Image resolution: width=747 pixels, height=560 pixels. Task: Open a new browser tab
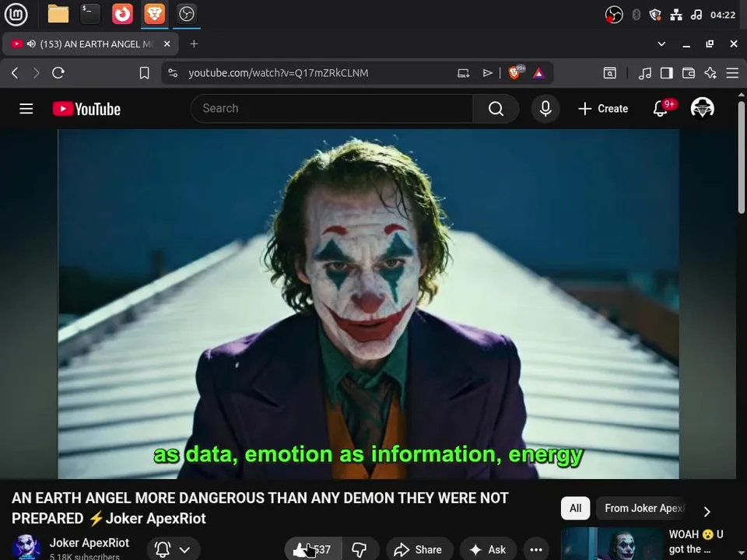pyautogui.click(x=194, y=44)
